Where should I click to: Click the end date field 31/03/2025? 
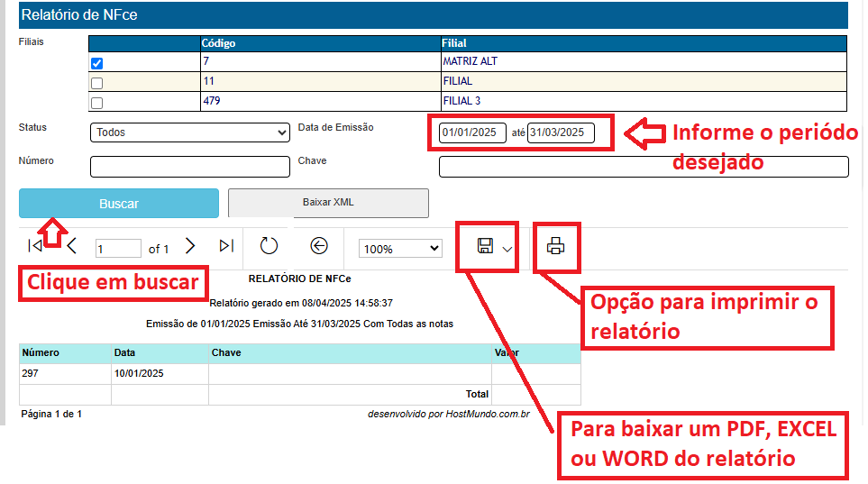[x=561, y=132]
